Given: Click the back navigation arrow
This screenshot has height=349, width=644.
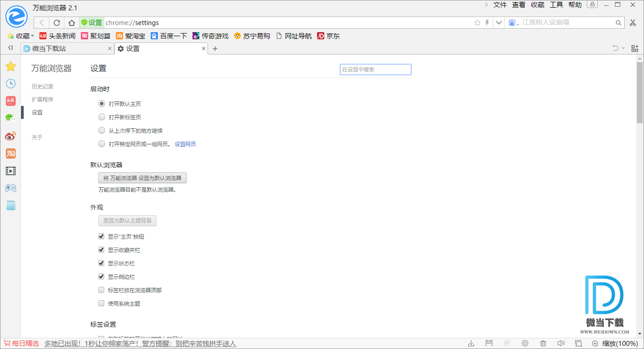Looking at the screenshot, I should pos(42,22).
